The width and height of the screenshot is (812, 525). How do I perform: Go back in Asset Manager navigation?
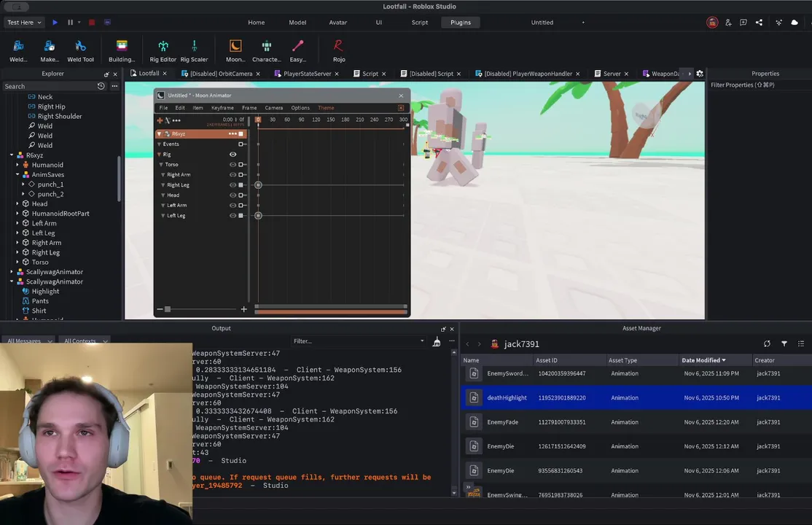pyautogui.click(x=468, y=343)
